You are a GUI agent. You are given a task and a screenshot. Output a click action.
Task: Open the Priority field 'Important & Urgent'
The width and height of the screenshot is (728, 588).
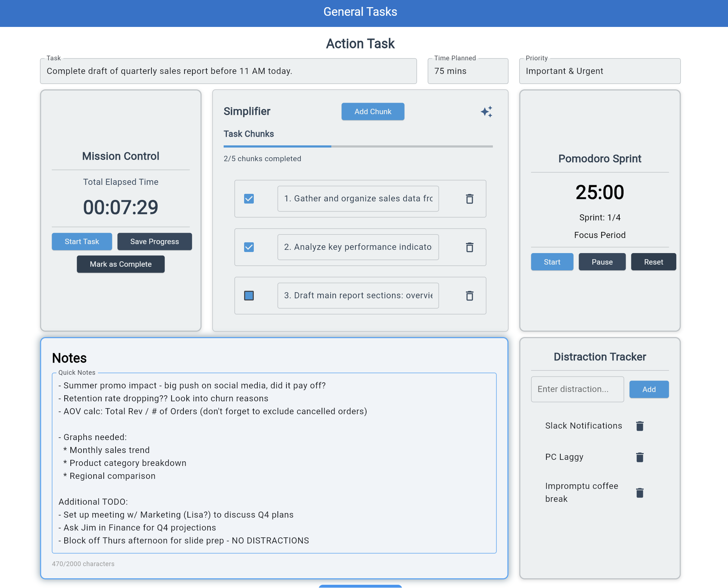click(x=599, y=71)
